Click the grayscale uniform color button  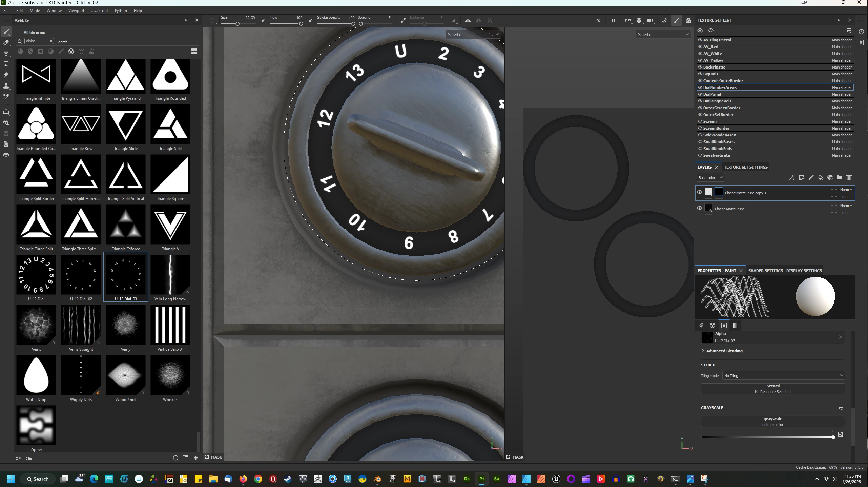click(772, 422)
